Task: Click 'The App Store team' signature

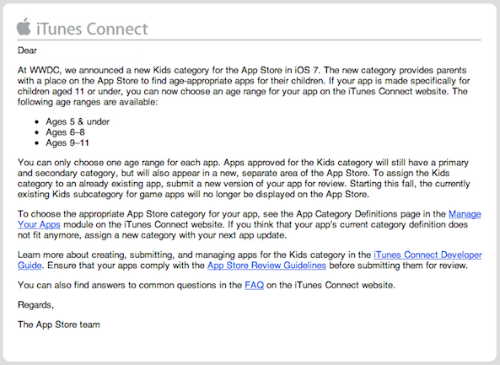Action: click(x=59, y=325)
